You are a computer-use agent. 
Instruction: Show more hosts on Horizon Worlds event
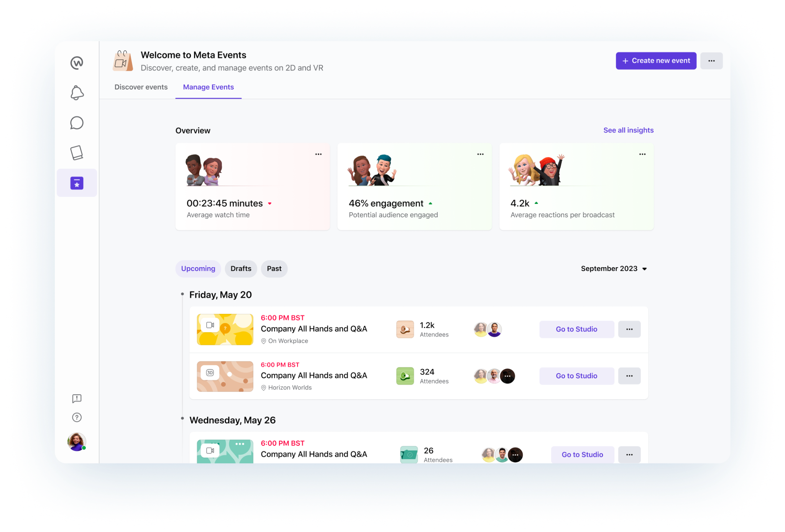pyautogui.click(x=507, y=376)
